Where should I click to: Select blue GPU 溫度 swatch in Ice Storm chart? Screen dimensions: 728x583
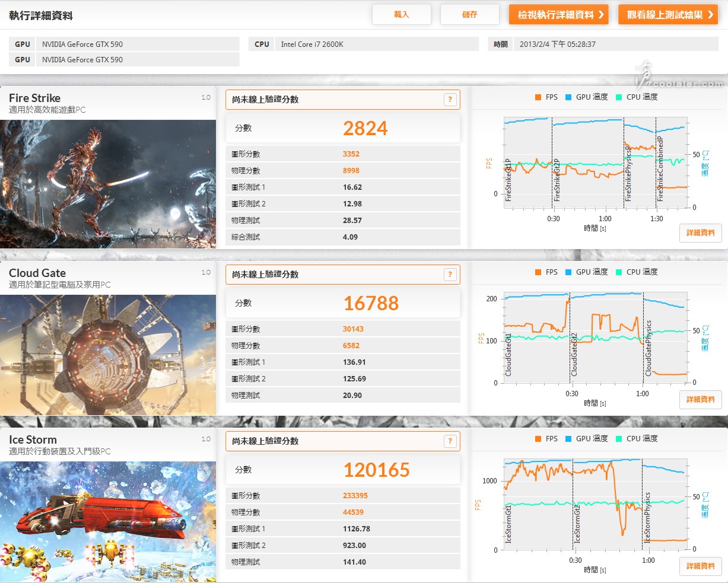pos(568,439)
